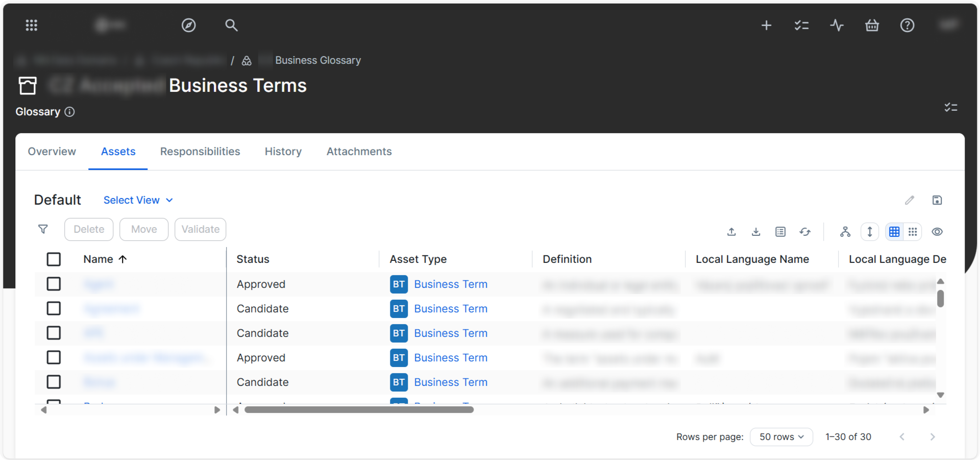This screenshot has width=980, height=460.
Task: Click the filter funnel icon
Action: click(x=43, y=229)
